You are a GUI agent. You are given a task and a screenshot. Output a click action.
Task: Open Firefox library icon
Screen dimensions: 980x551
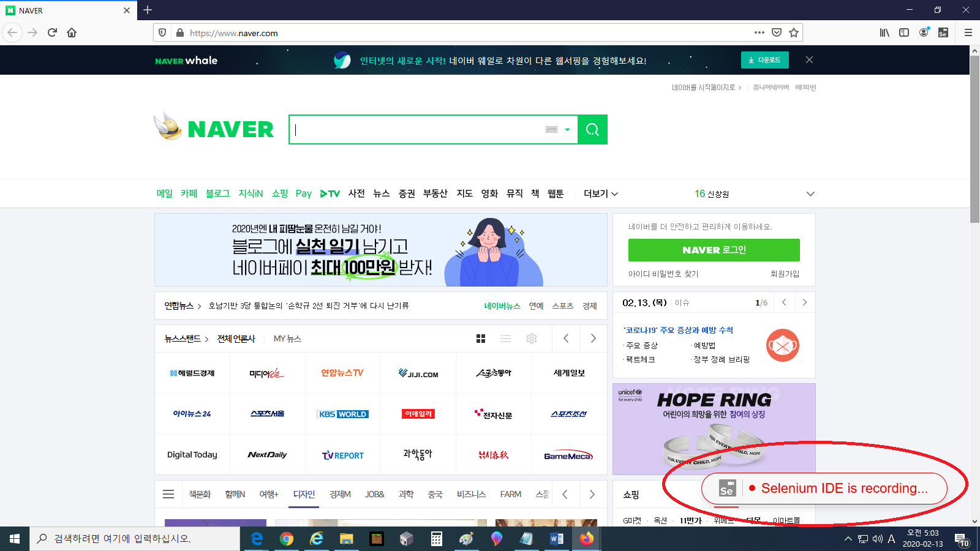click(884, 32)
